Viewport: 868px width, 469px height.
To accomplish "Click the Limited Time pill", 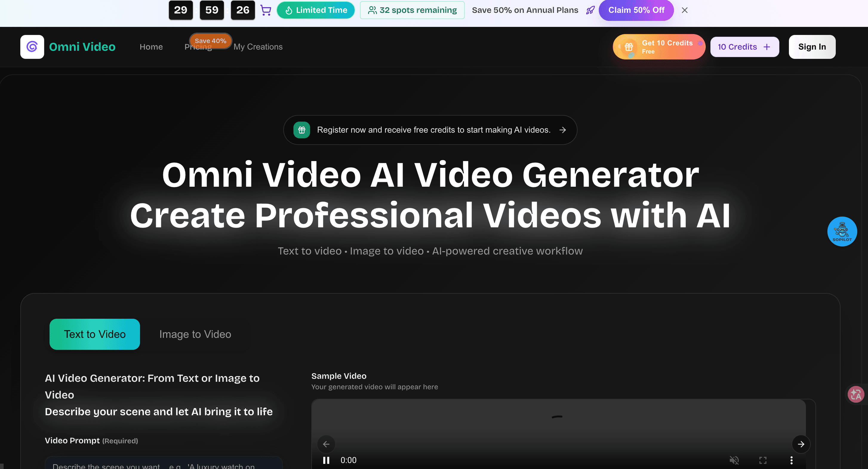I will 316,10.
